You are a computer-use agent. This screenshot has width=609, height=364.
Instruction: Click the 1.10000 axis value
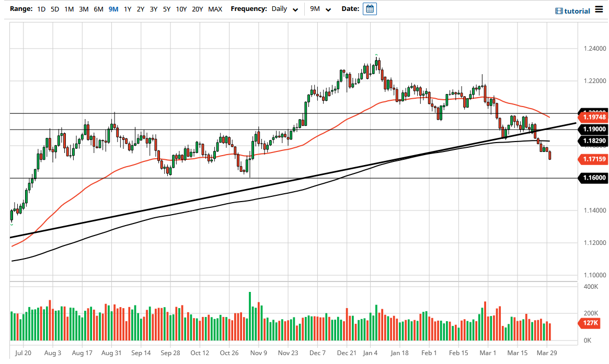click(x=595, y=275)
